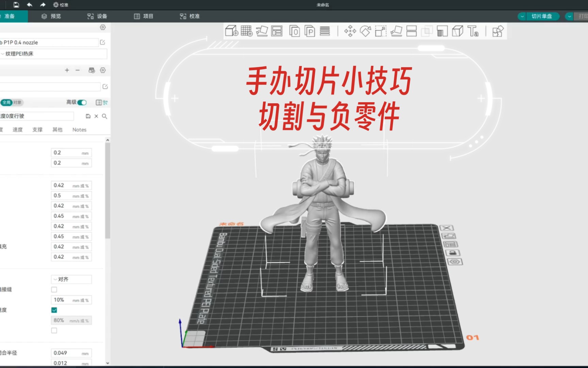Image resolution: width=588 pixels, height=368 pixels.
Task: Click the 0.5 line width field
Action: pyautogui.click(x=71, y=196)
